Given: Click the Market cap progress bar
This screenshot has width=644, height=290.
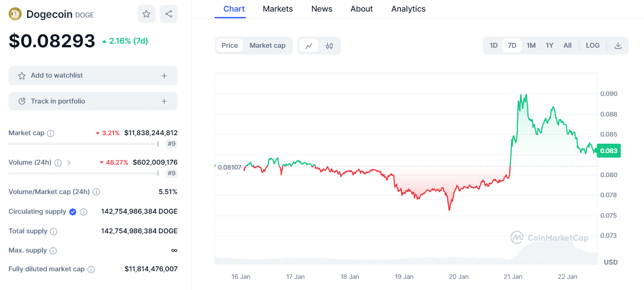Looking at the screenshot, I should click(x=83, y=144).
